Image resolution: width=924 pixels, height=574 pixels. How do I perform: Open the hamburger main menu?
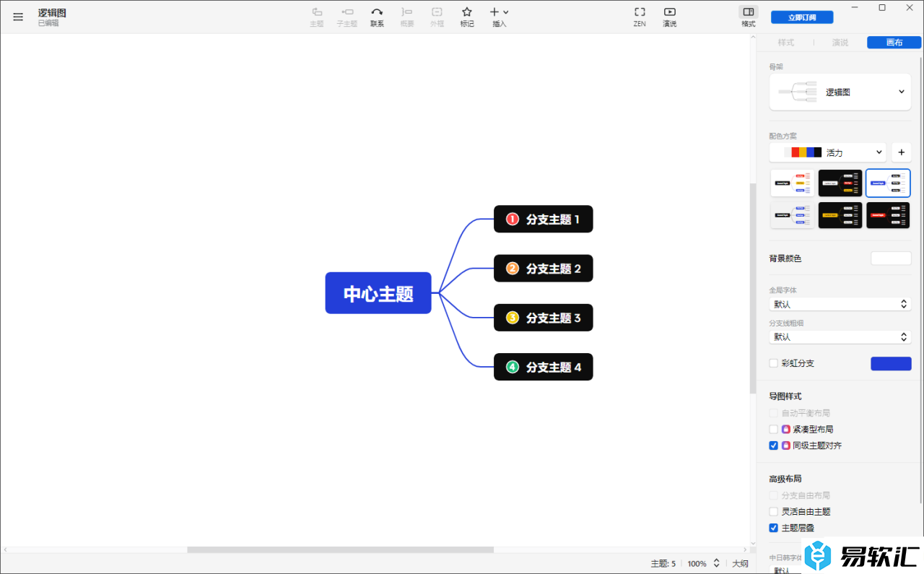click(x=18, y=17)
